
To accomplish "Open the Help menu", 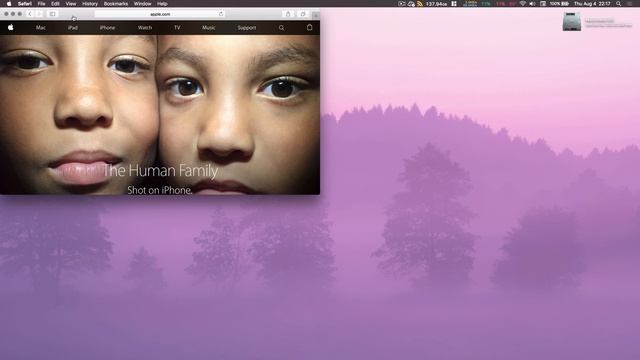I will click(162, 4).
